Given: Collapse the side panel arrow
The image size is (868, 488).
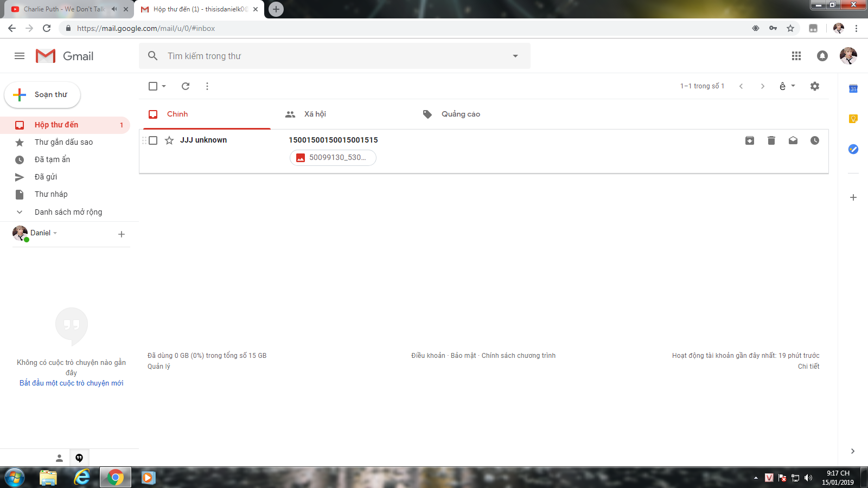Looking at the screenshot, I should pyautogui.click(x=853, y=451).
